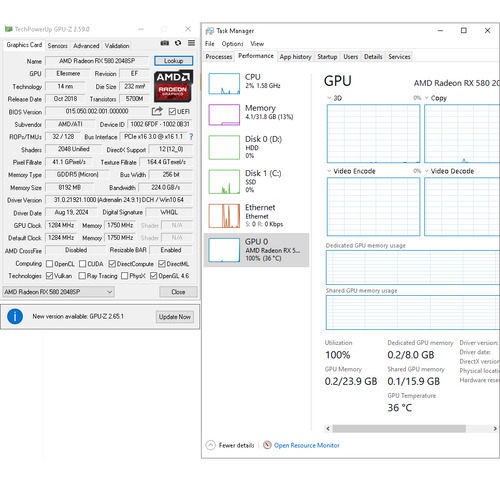Toggle the UEFI checkbox
The image size is (500, 480).
172,111
